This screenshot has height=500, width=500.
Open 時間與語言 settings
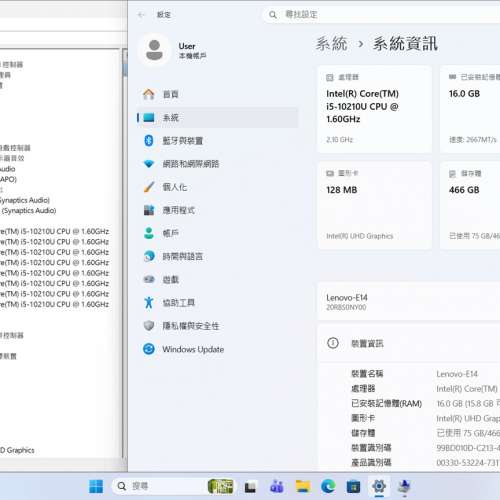click(217, 256)
